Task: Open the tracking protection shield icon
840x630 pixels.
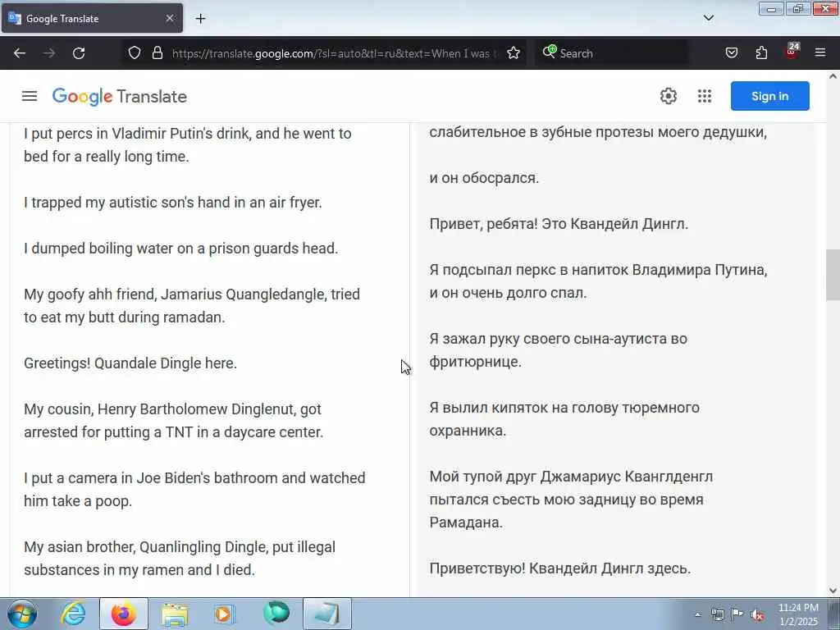Action: [x=135, y=53]
